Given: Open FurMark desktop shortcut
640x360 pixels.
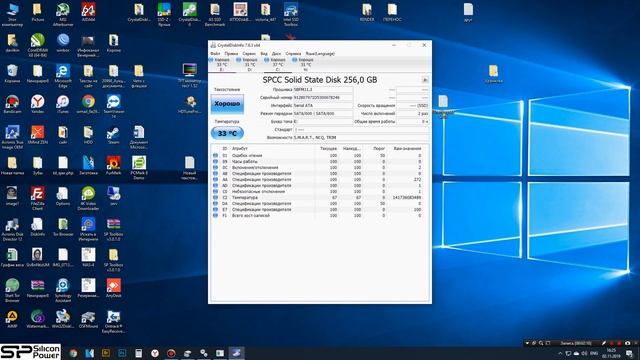Looking at the screenshot, I should tap(113, 165).
